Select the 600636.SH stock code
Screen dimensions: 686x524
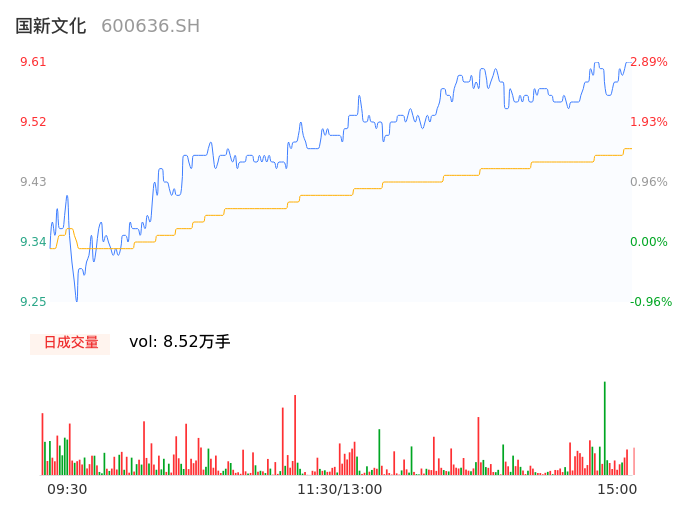tap(150, 26)
